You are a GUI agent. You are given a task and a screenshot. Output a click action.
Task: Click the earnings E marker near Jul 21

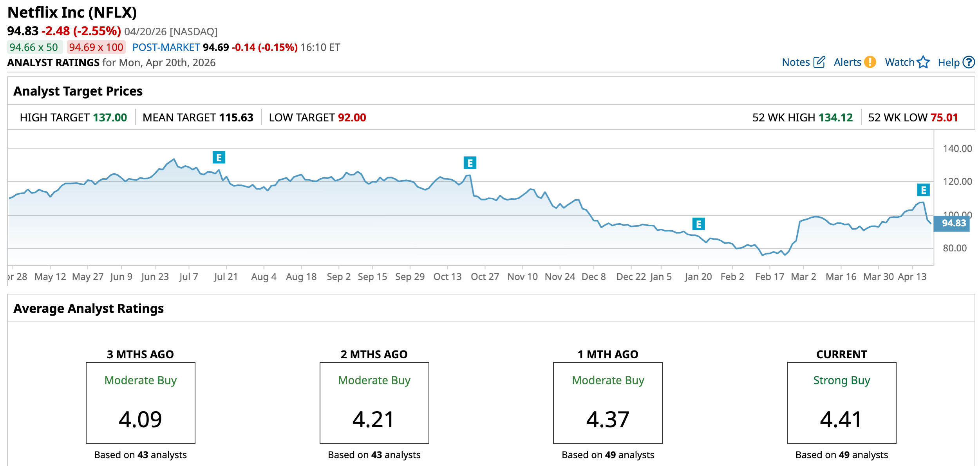point(219,157)
